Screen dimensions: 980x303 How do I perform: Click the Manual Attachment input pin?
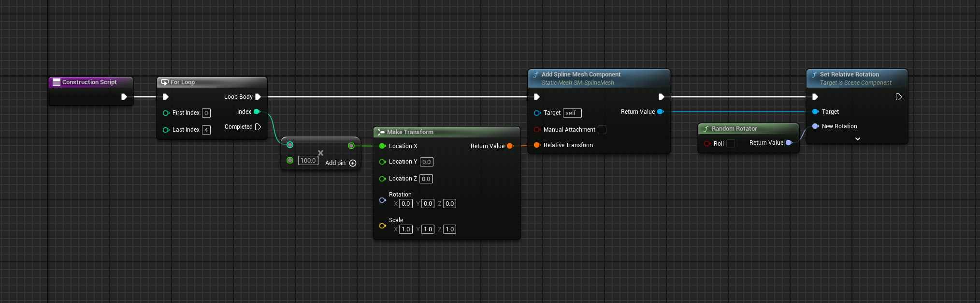click(x=537, y=130)
